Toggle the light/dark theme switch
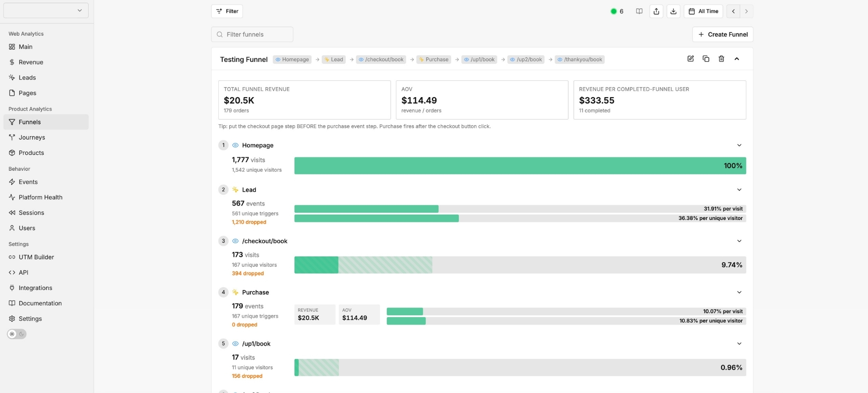Image resolution: width=868 pixels, height=393 pixels. [x=17, y=334]
